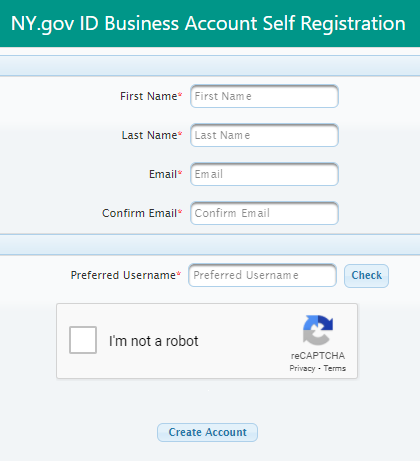This screenshot has height=461, width=420.
Task: Open the reCAPTCHA Privacy link
Action: coord(302,368)
